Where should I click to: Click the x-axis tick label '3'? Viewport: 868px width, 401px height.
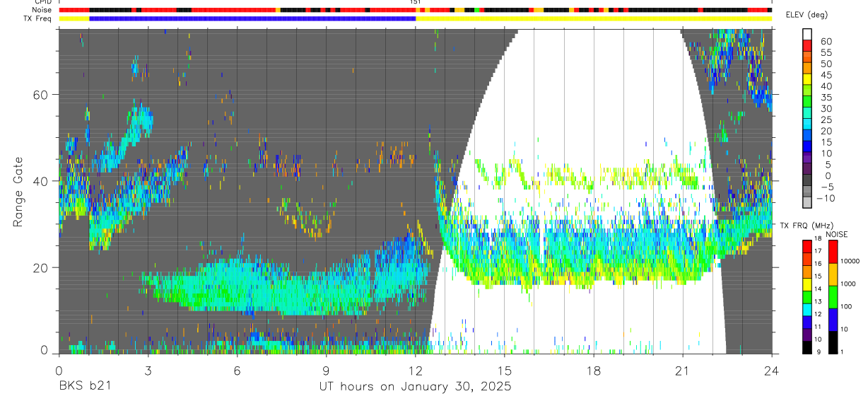pos(148,370)
